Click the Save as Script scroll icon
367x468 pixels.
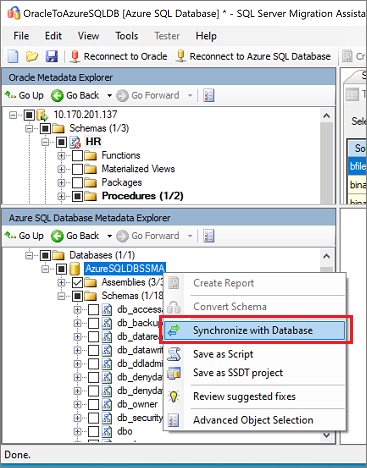pos(174,354)
